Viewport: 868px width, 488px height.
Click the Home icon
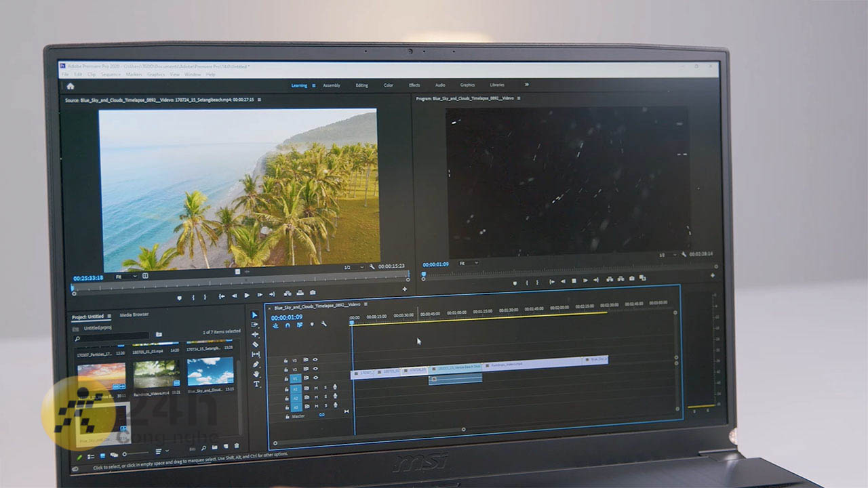[x=71, y=86]
